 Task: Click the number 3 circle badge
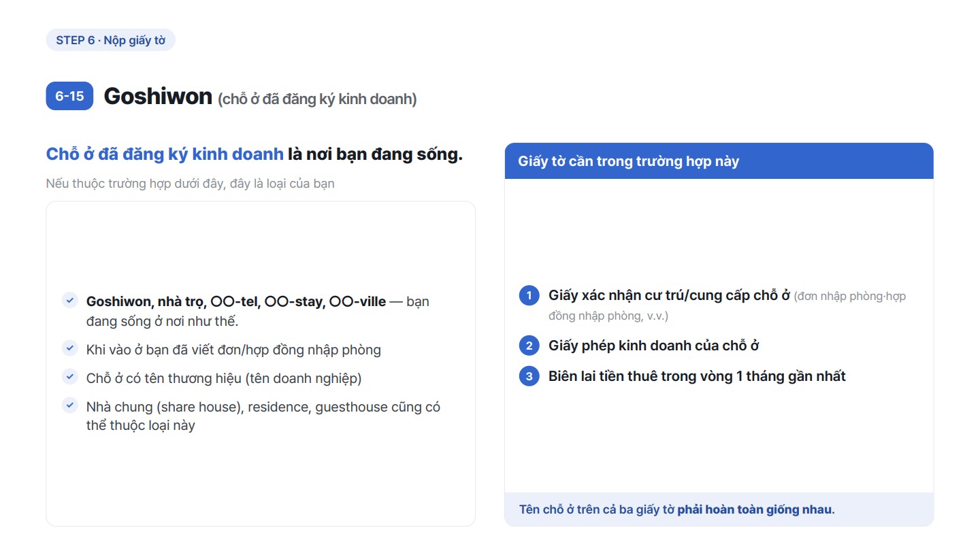[x=529, y=376]
